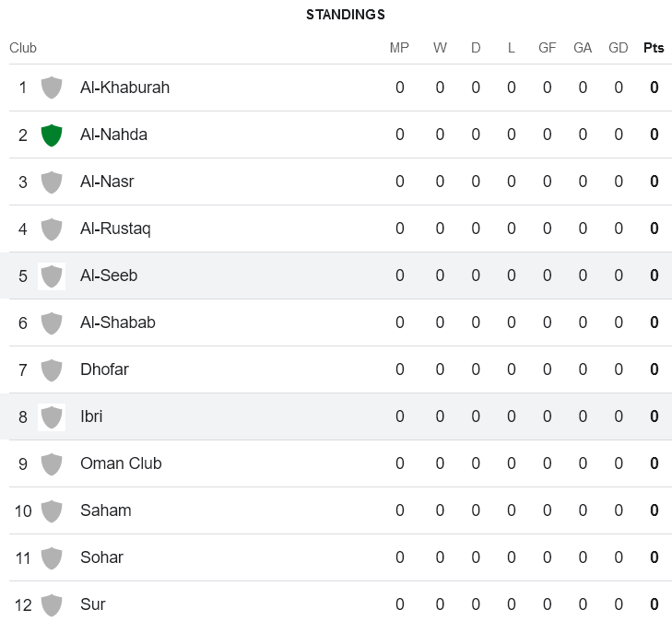This screenshot has width=672, height=633.
Task: Click the GD column header
Action: tap(619, 48)
